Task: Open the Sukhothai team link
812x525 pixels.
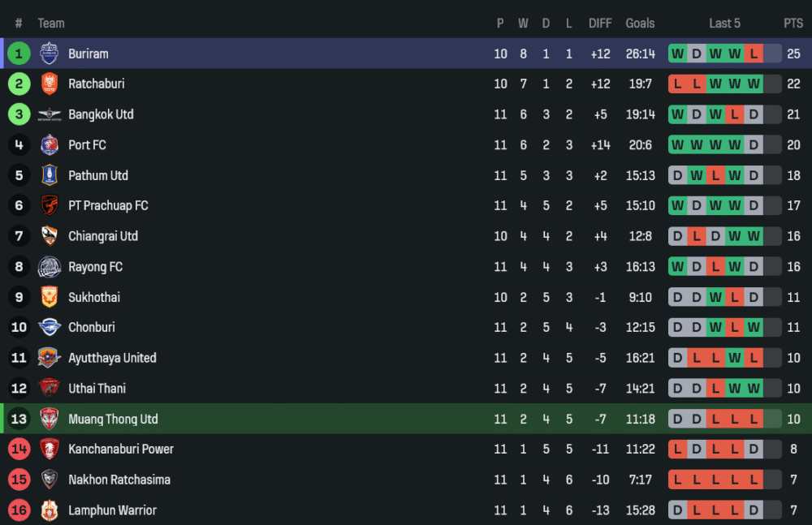Action: tap(93, 297)
